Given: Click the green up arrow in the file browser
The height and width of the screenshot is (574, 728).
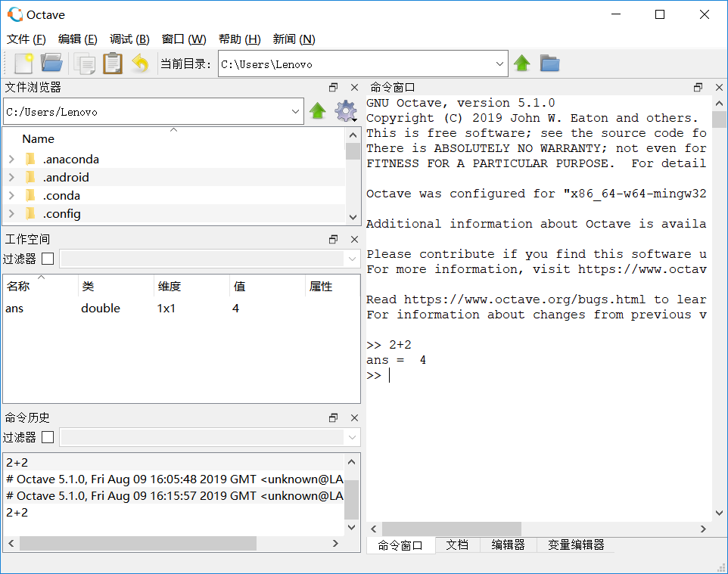Looking at the screenshot, I should [317, 111].
